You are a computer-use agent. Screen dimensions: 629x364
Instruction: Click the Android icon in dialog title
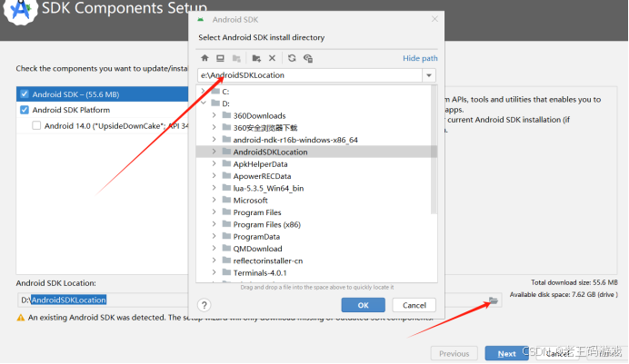(x=201, y=20)
